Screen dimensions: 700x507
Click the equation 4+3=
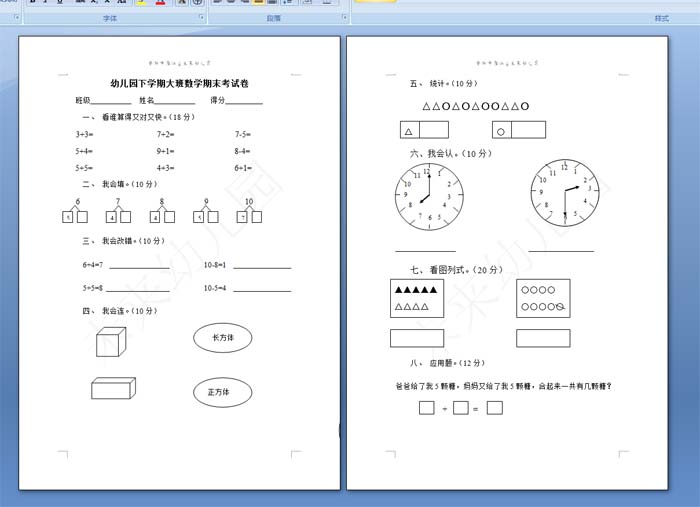point(165,168)
